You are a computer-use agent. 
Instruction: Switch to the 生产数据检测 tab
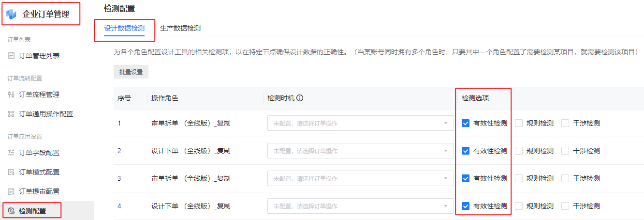point(180,28)
